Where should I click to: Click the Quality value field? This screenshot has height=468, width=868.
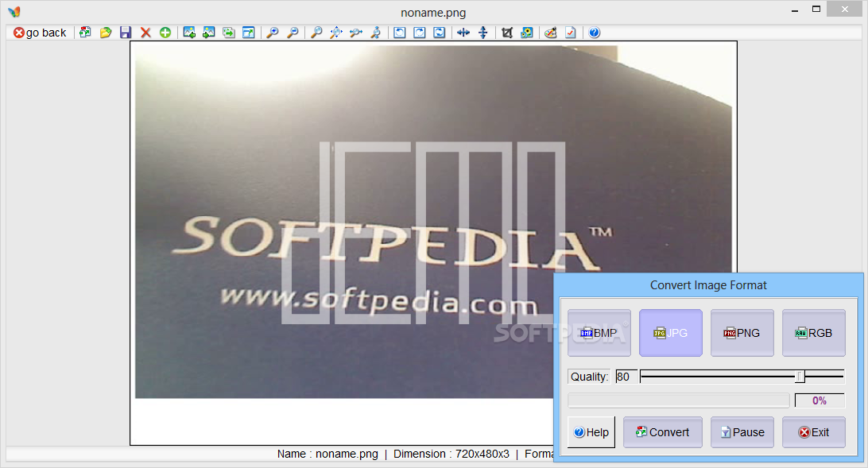(x=626, y=377)
